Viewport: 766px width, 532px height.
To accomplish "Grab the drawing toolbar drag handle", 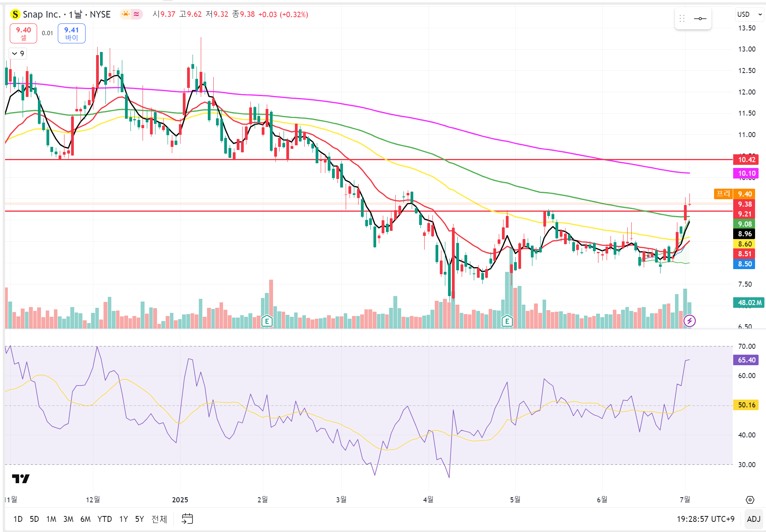I will pyautogui.click(x=682, y=18).
